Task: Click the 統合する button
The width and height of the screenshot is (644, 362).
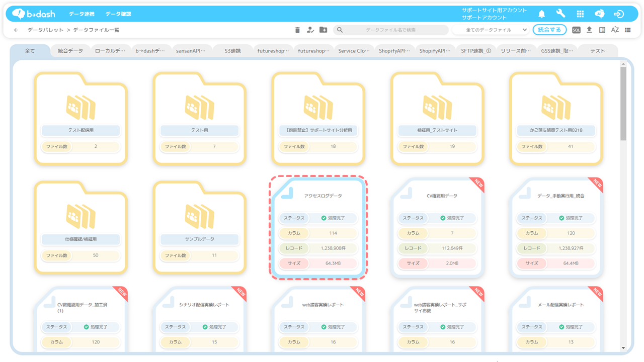Action: 549,30
